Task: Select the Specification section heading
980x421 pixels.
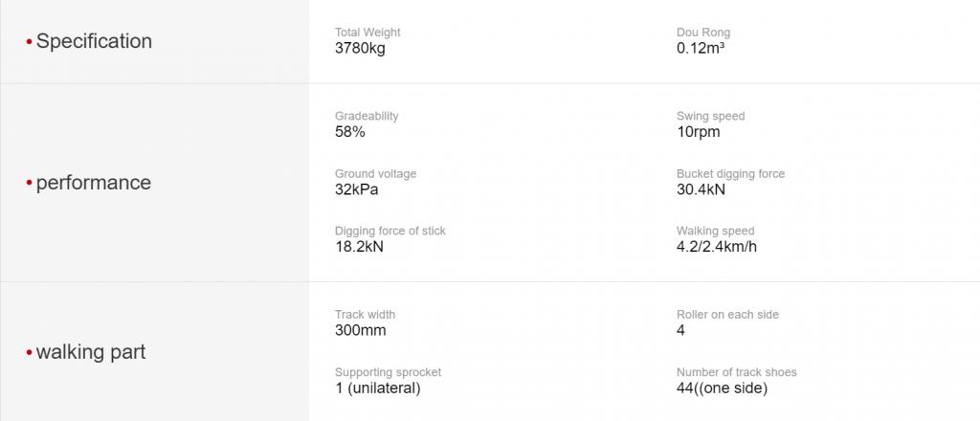Action: [x=94, y=41]
